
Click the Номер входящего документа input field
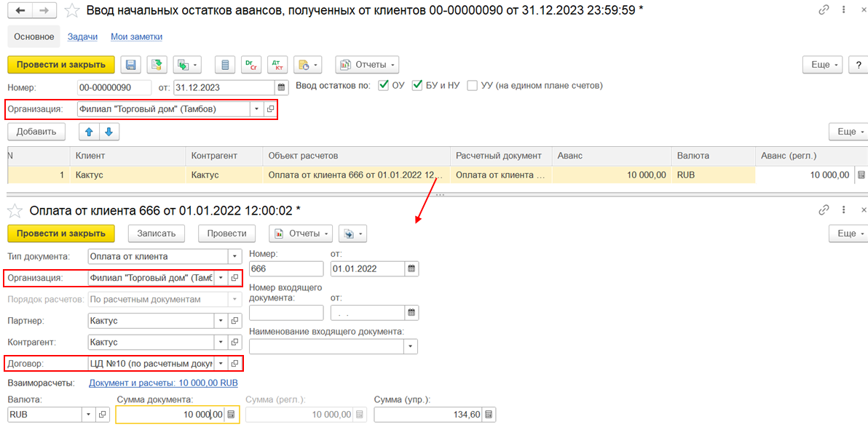[x=286, y=313]
